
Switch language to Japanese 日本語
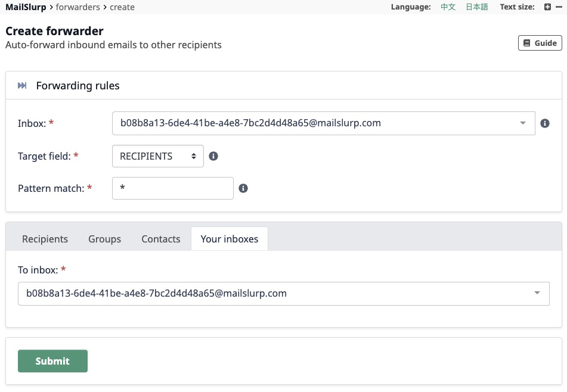(x=476, y=7)
